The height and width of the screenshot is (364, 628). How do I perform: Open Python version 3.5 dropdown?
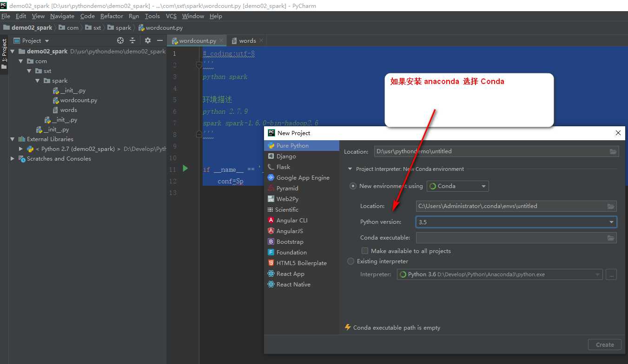(x=516, y=222)
